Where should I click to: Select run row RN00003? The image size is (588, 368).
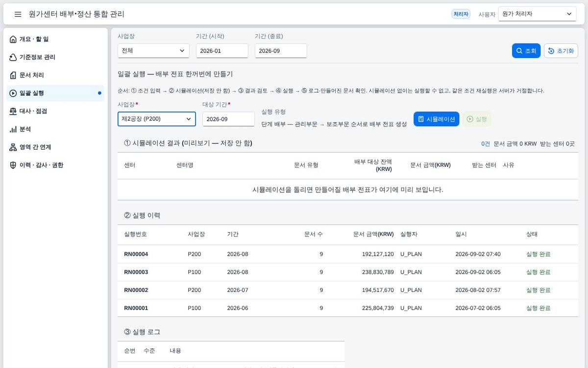pos(348,272)
